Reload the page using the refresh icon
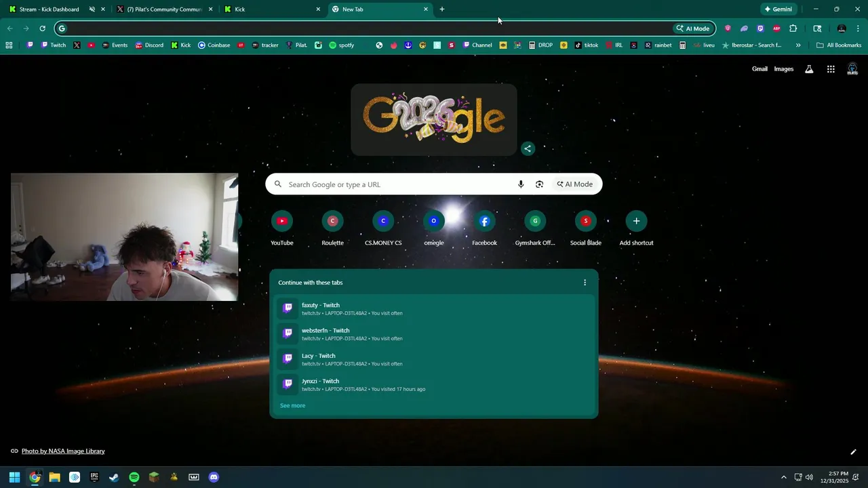Viewport: 868px width, 488px height. (42, 28)
